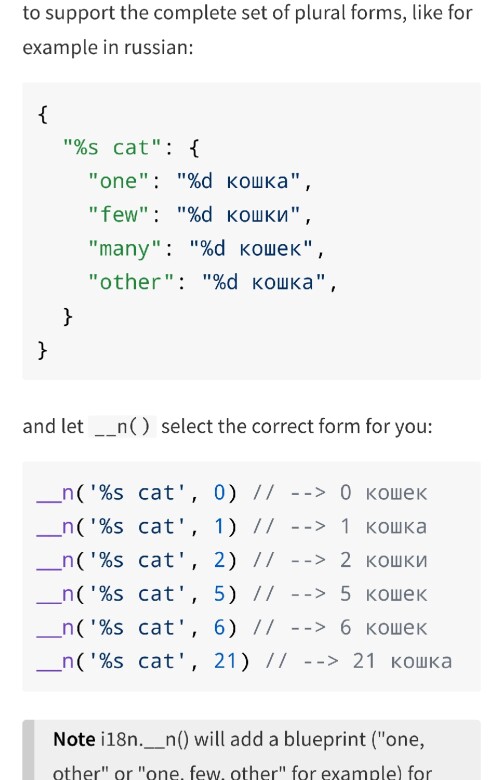Click the "one" key in JSON block
Viewport: 500px width, 780px height.
tap(118, 181)
